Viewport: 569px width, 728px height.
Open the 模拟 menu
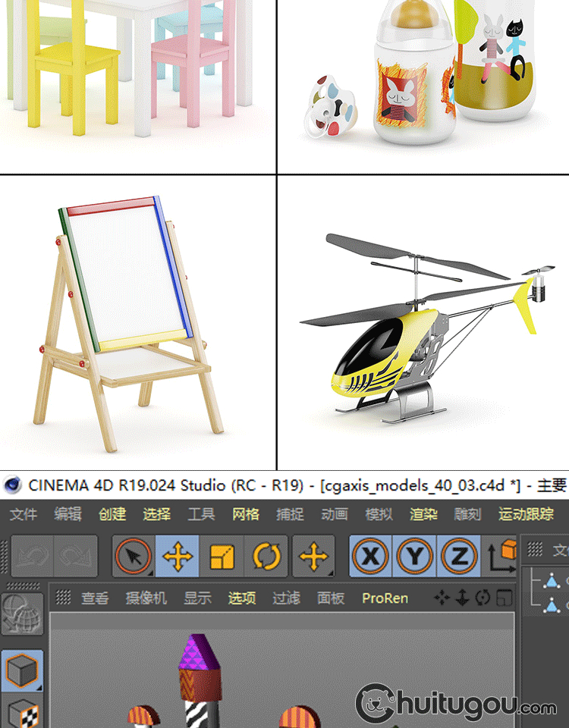379,514
